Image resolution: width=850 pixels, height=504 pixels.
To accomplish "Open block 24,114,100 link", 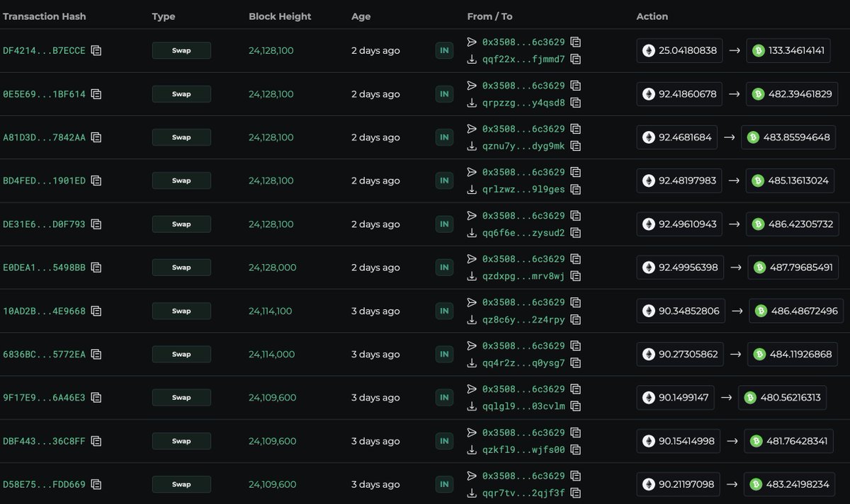I will 270,311.
